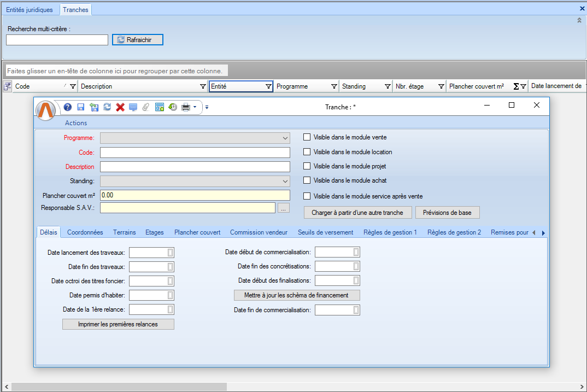
Task: Click the bottom horizontal scrollbar
Action: click(x=119, y=387)
